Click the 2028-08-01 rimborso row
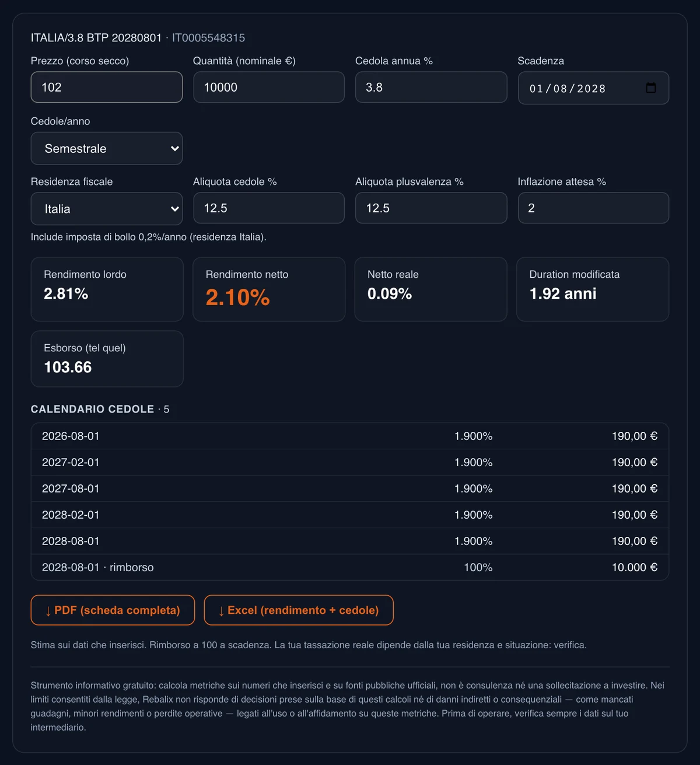 point(350,567)
